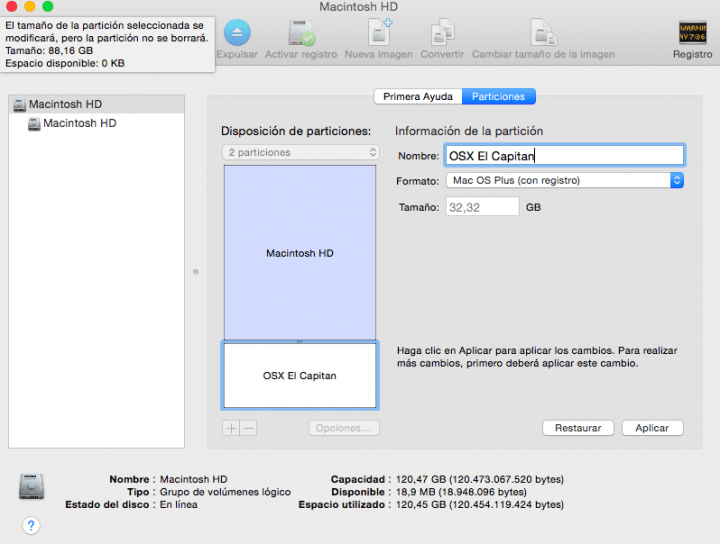This screenshot has width=720, height=544.
Task: Click Cambiar tamaño de la imagen icon
Action: [543, 32]
